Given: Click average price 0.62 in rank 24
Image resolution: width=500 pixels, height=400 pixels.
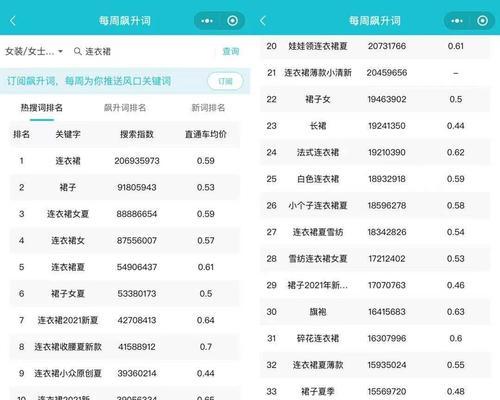Looking at the screenshot, I should point(456,152).
